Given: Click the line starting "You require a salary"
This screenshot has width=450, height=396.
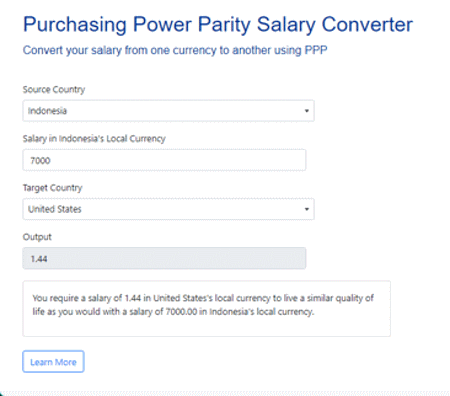Looking at the screenshot, I should tap(203, 298).
